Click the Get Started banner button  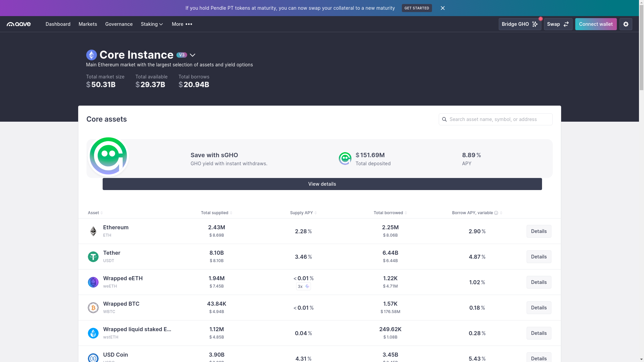pos(417,8)
